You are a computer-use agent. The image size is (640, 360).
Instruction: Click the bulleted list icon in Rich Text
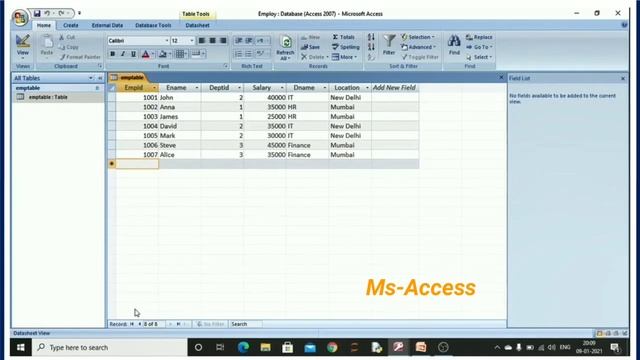249,53
